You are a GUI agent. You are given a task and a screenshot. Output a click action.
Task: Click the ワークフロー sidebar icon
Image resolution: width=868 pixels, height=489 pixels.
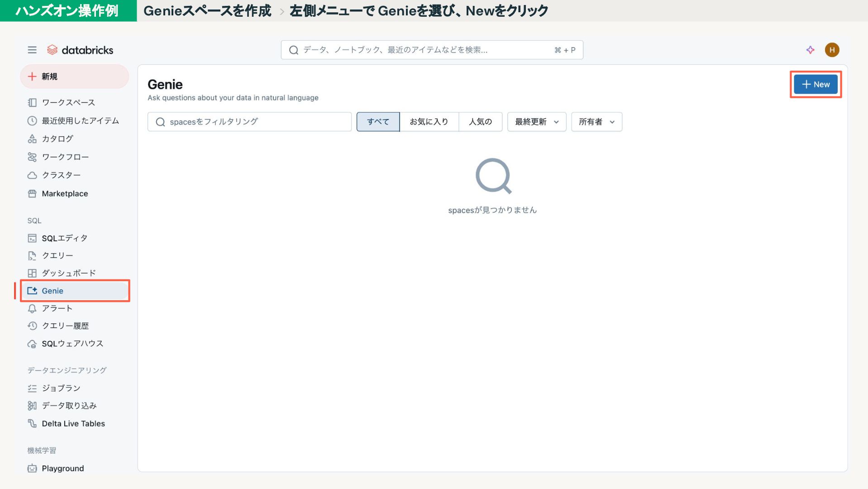coord(32,157)
